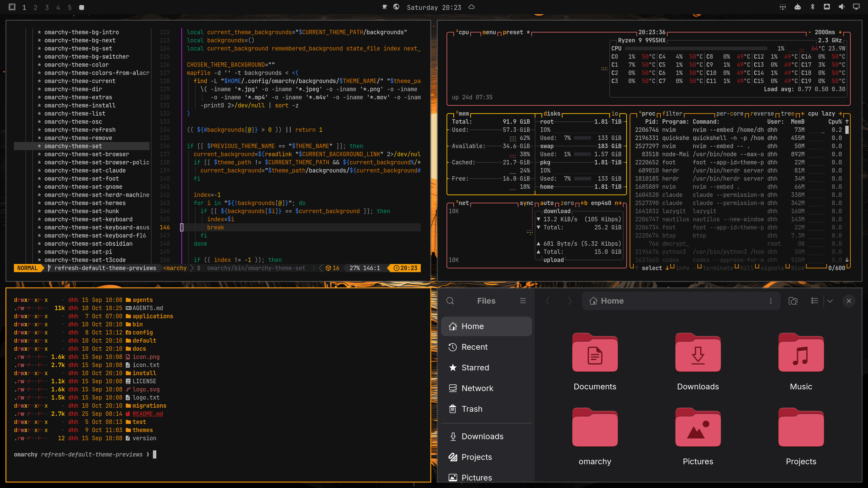Open the btop menu option
Image resolution: width=868 pixels, height=488 pixels.
[x=489, y=32]
